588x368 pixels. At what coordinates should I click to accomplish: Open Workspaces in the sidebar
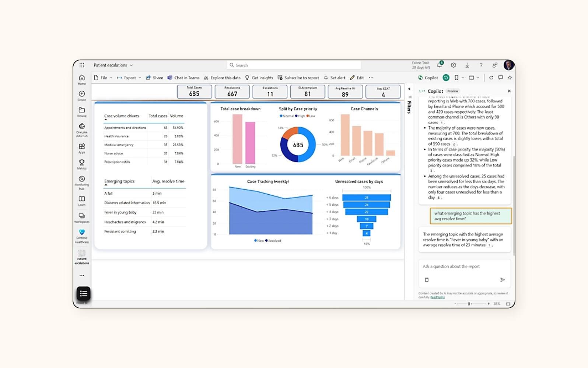(82, 218)
